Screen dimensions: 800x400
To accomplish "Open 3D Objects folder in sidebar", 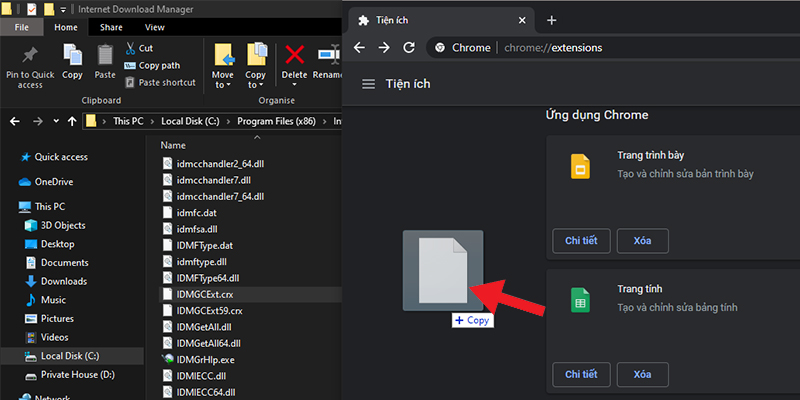I will pyautogui.click(x=55, y=226).
